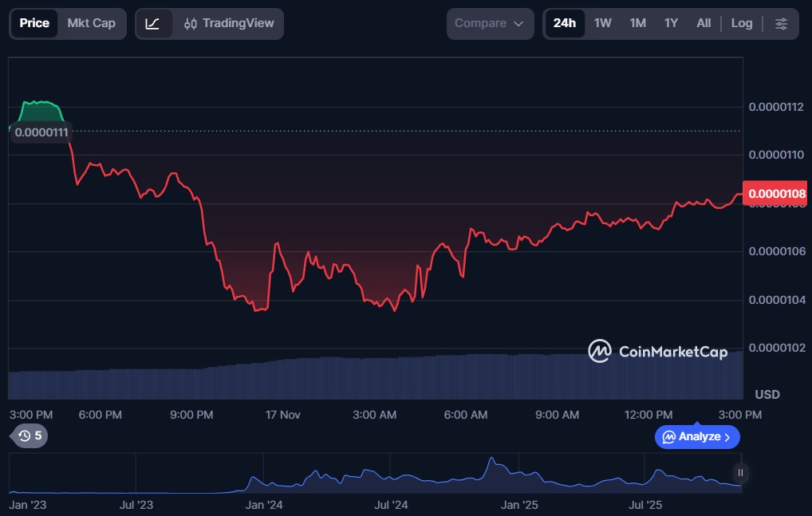Viewport: 812px width, 516px height.
Task: Grab the range selector pause handle
Action: tap(740, 473)
